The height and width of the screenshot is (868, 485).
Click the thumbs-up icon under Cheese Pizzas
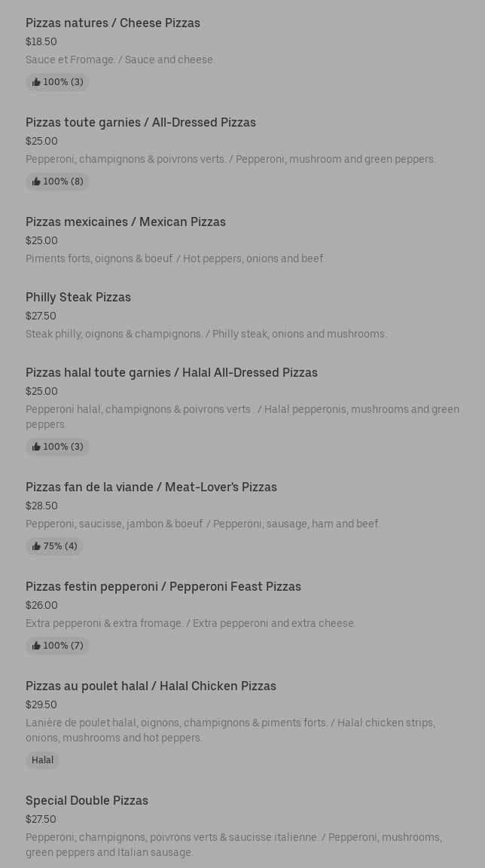pos(36,82)
